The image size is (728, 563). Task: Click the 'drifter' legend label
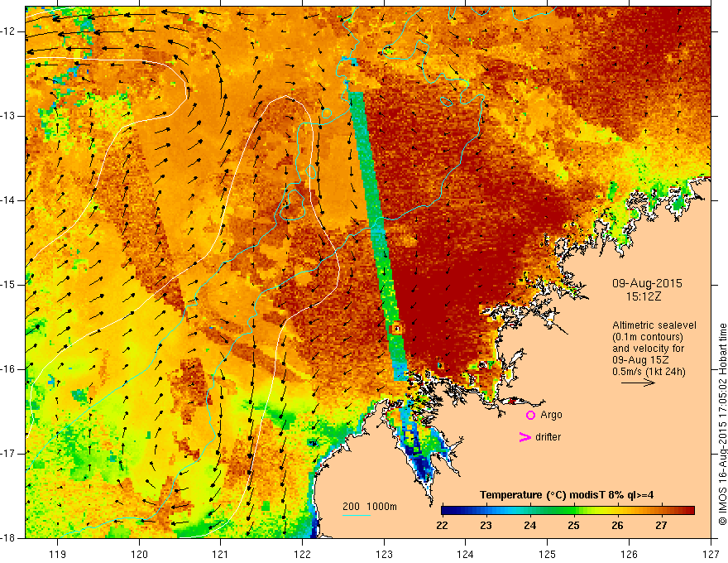pos(548,437)
